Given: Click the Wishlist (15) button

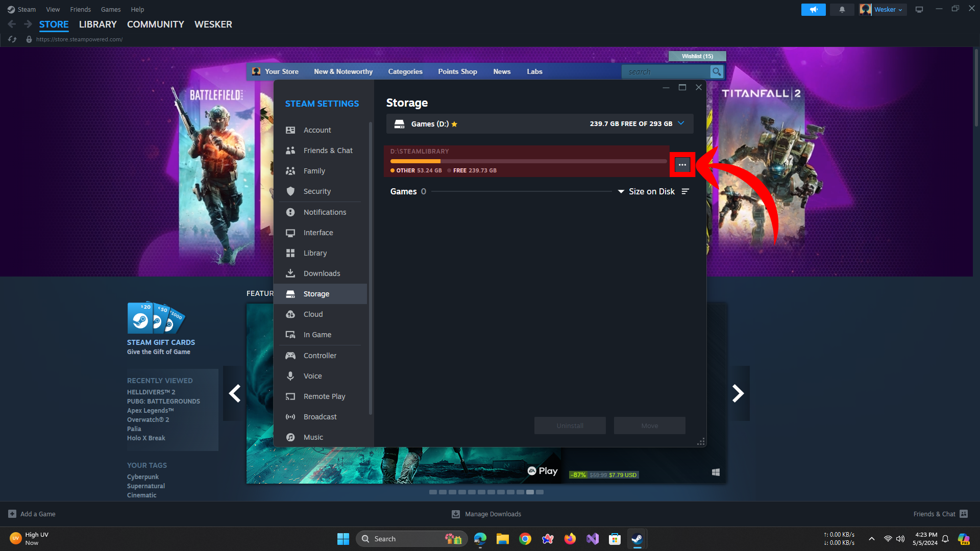Looking at the screenshot, I should pyautogui.click(x=697, y=56).
